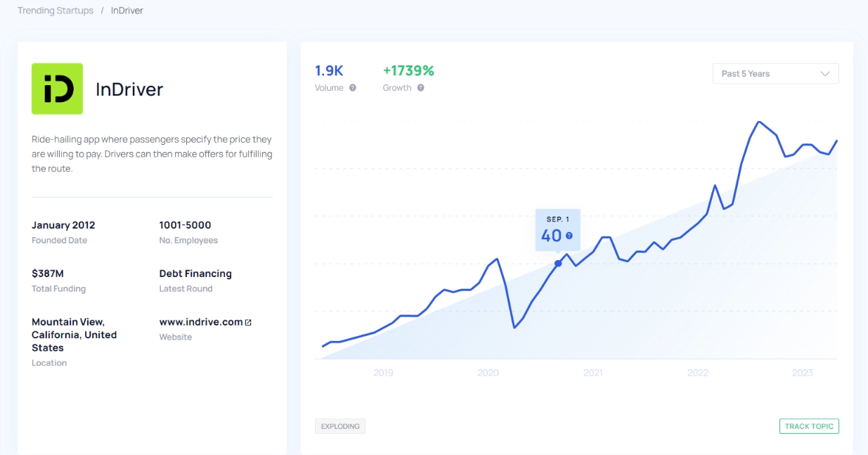Click the InDriver company title heading
This screenshot has width=868, height=455.
click(129, 89)
